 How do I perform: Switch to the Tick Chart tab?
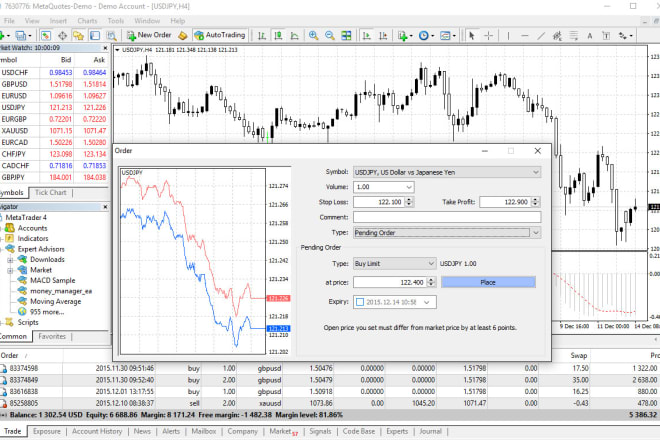pos(51,192)
